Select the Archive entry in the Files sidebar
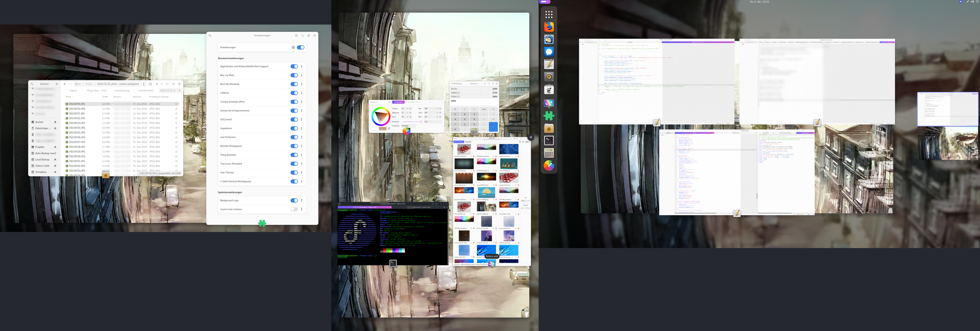 pyautogui.click(x=40, y=122)
